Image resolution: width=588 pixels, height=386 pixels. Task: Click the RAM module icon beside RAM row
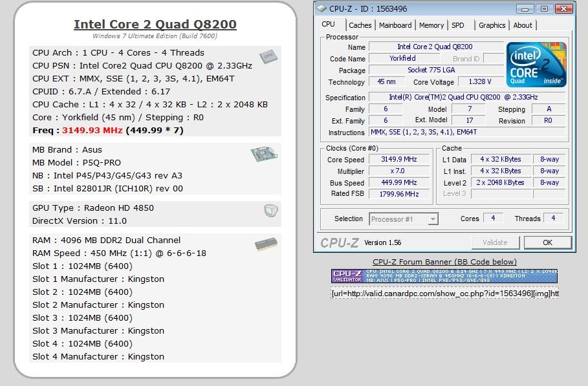tap(267, 244)
